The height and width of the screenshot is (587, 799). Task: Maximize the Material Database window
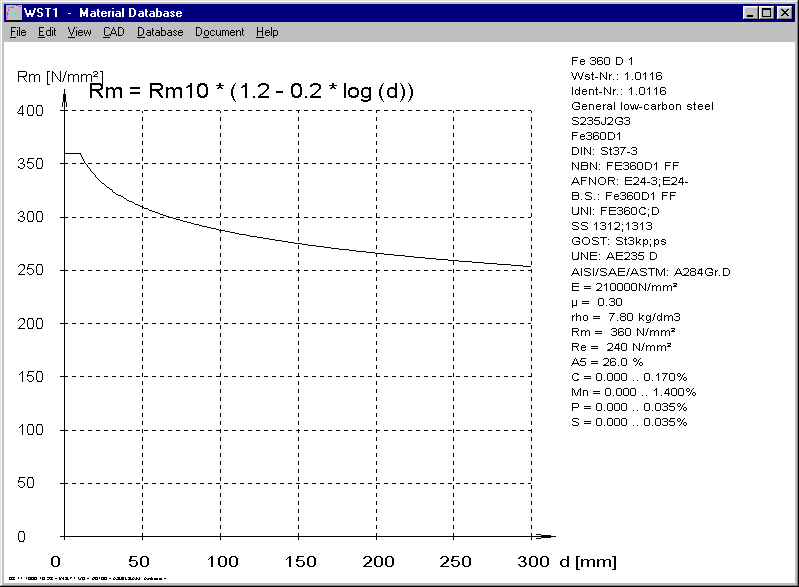coord(766,13)
